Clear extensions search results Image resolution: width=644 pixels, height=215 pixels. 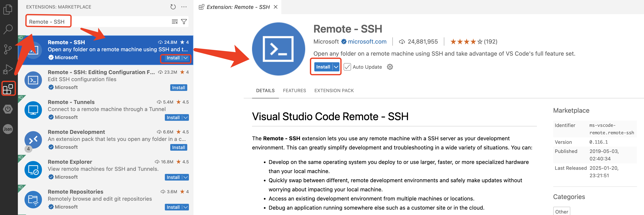[x=175, y=22]
